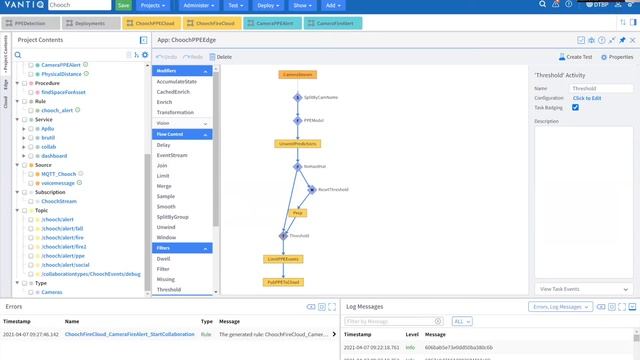The width and height of the screenshot is (640, 360).
Task: Check the MQTT_Chooch source checkbox
Action: (31, 174)
